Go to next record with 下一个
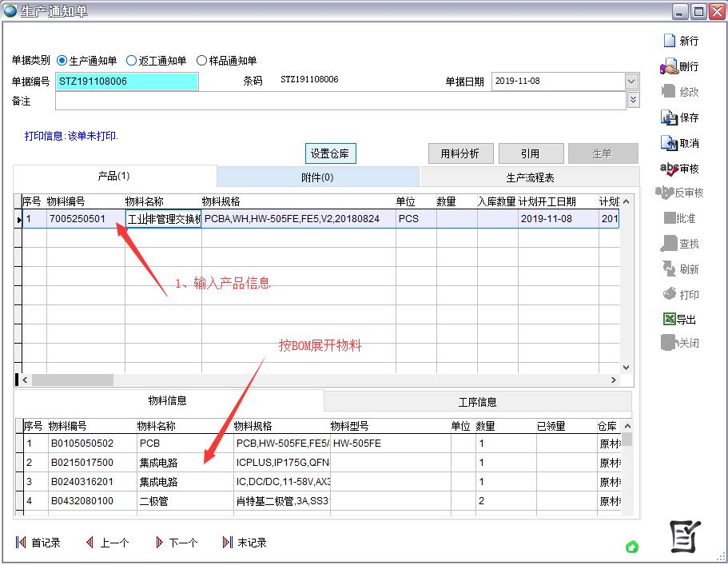The height and width of the screenshot is (565, 728). click(x=160, y=543)
